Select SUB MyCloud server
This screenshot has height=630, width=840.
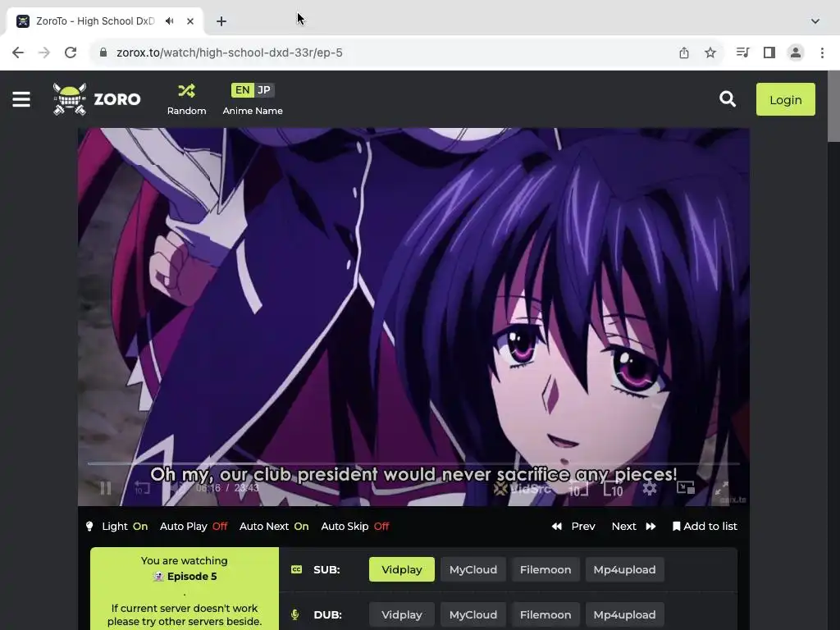(473, 569)
